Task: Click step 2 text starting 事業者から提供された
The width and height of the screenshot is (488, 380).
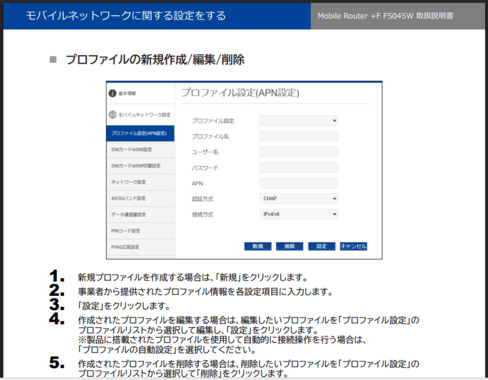Action: [205, 292]
